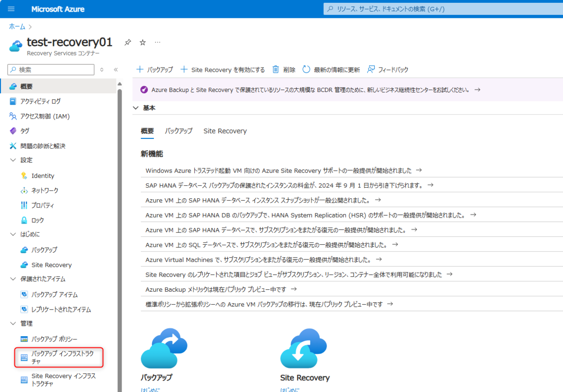The height and width of the screenshot is (392, 563).
Task: Open the フィードバック command
Action: click(388, 69)
